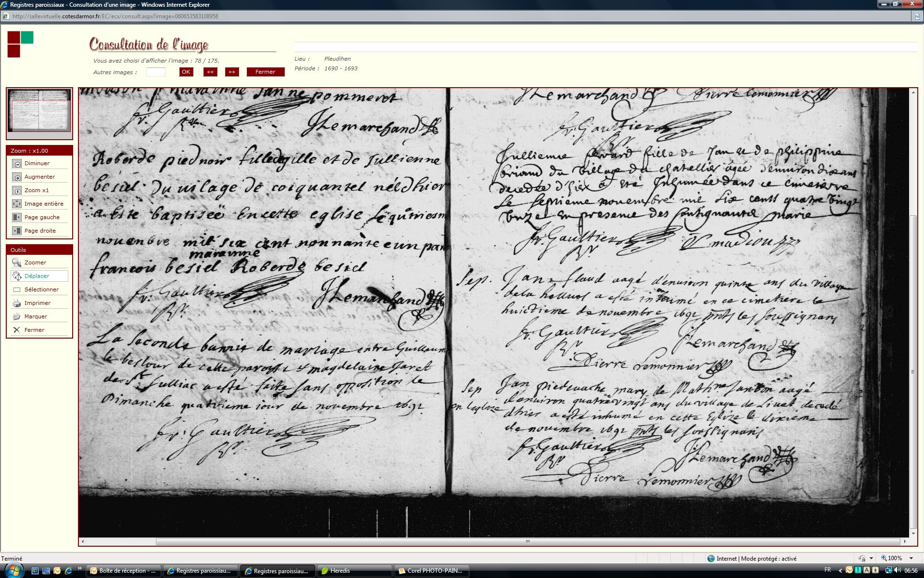Image resolution: width=924 pixels, height=578 pixels.
Task: Click the Augmenter zoom-in icon
Action: pos(17,177)
